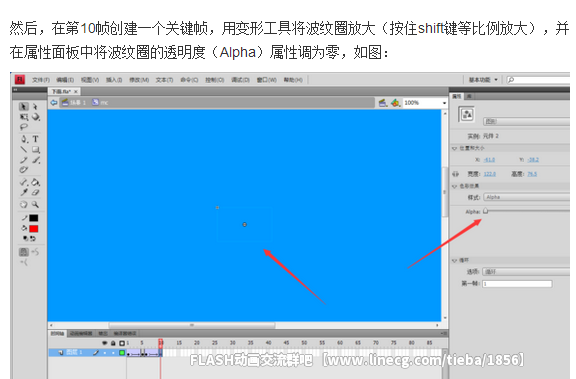Toggle the show/hide all layers eye icon

coord(105,343)
